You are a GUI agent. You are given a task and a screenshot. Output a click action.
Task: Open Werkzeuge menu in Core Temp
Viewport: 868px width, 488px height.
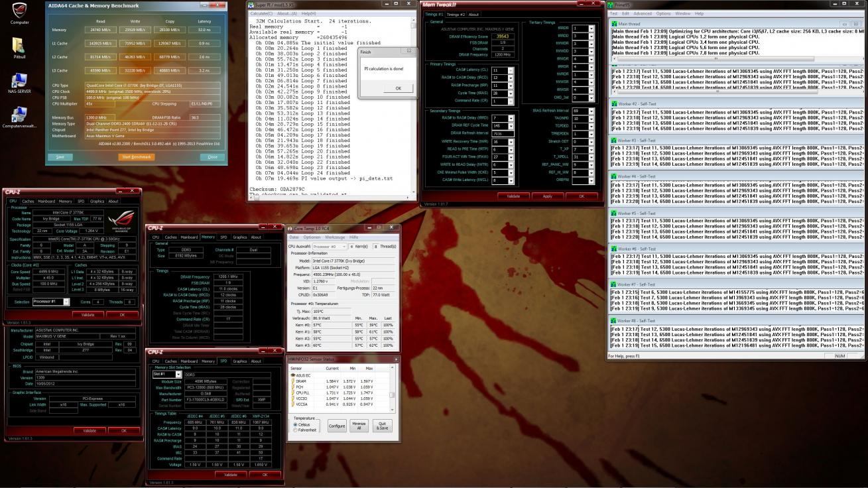[x=335, y=237]
